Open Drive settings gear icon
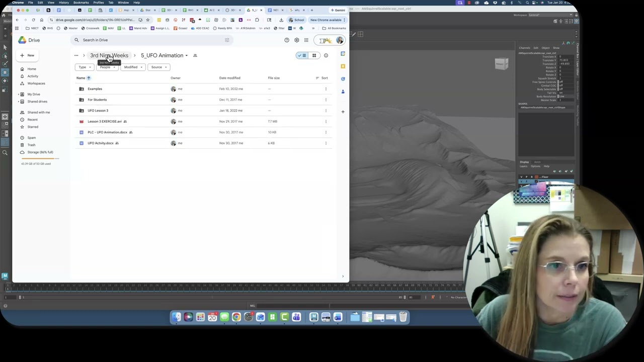This screenshot has height=362, width=644. (296, 40)
